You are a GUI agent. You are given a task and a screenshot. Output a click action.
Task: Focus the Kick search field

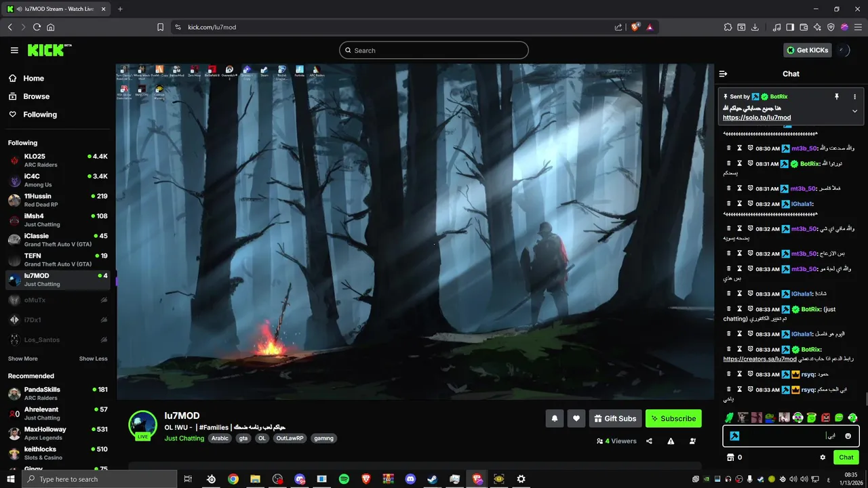(434, 50)
